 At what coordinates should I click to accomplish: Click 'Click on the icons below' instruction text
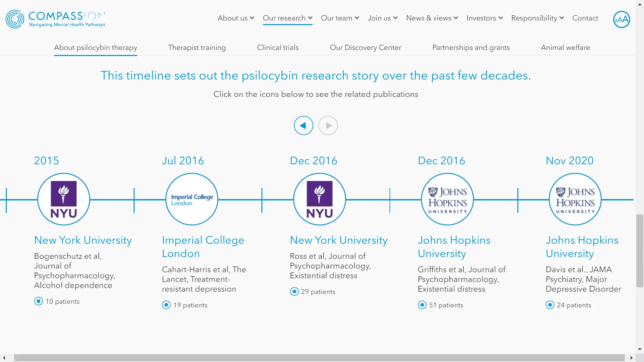point(316,94)
